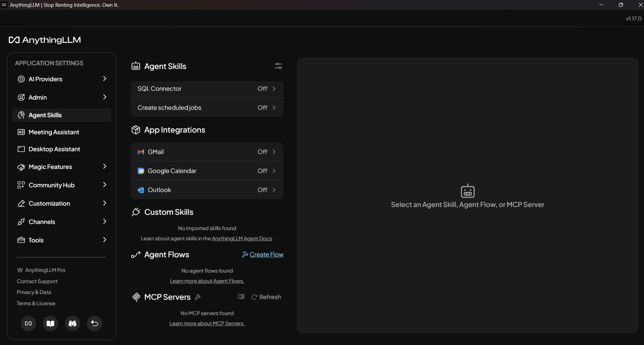Open the Google Calendar integration row

click(x=207, y=171)
